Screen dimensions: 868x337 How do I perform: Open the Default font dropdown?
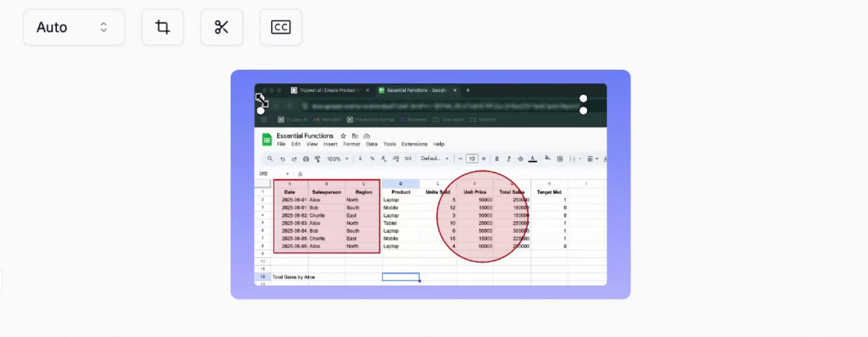click(434, 159)
